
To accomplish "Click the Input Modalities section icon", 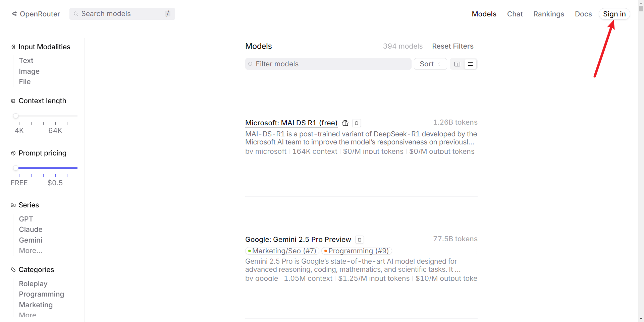I will coord(13,47).
